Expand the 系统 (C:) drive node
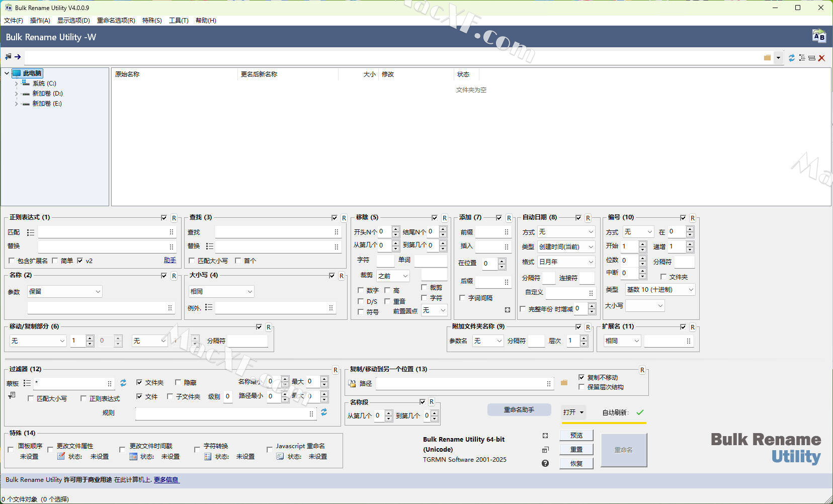The image size is (833, 504). (16, 83)
